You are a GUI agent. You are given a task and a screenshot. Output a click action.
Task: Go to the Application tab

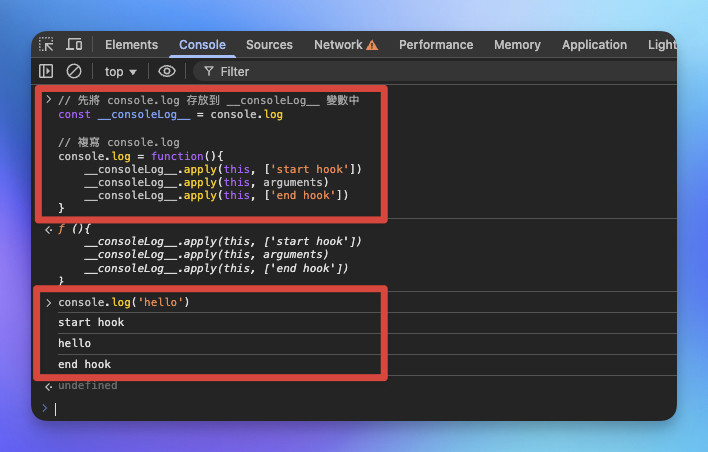594,45
